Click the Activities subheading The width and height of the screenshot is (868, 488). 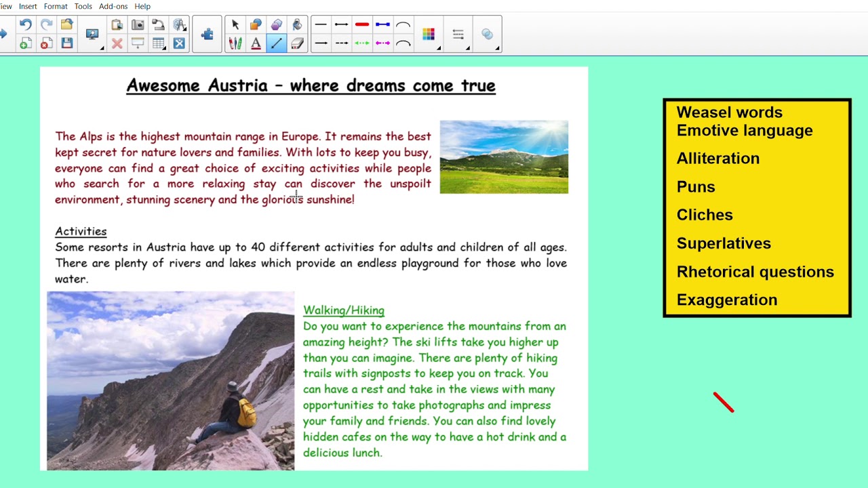click(x=81, y=231)
